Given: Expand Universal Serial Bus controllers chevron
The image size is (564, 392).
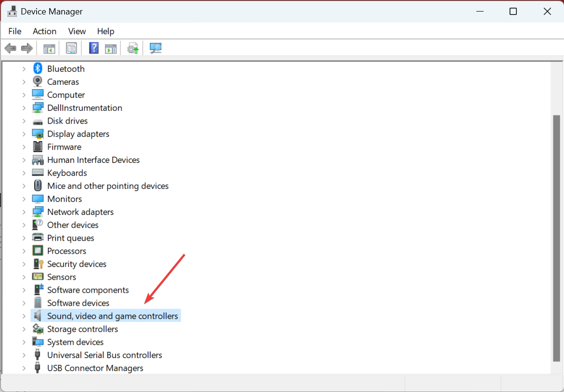Looking at the screenshot, I should 24,355.
